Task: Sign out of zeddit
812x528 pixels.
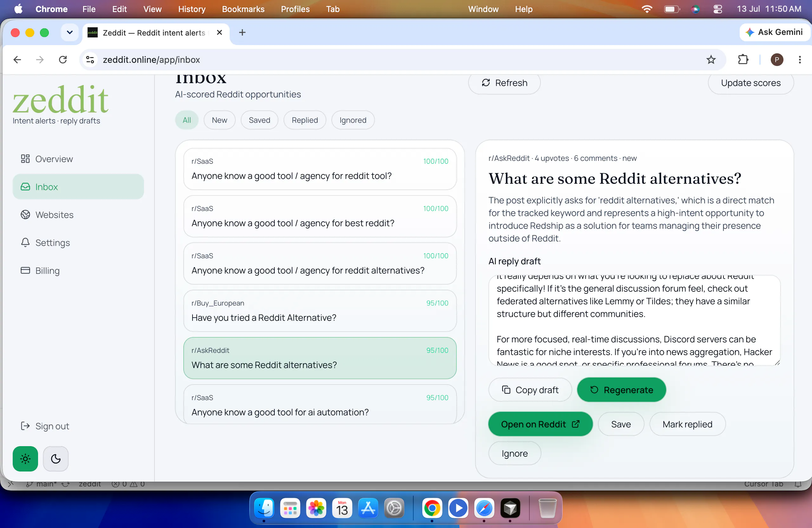Action: coord(45,426)
